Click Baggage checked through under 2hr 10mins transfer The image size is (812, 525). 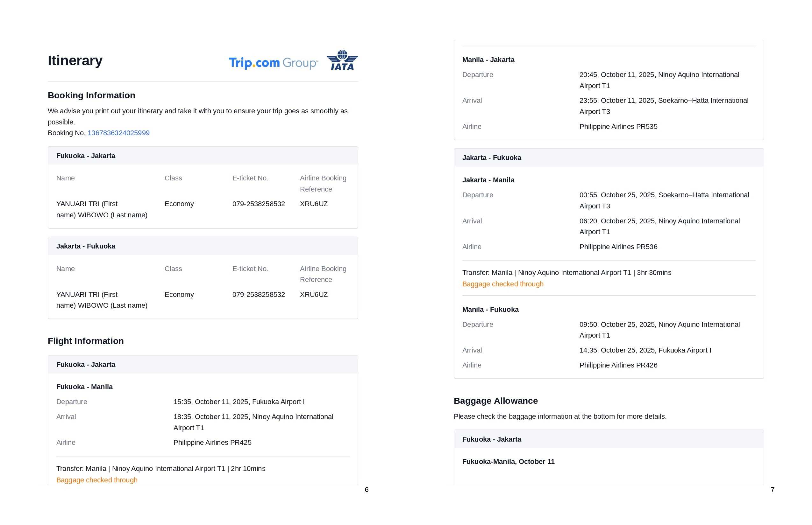(97, 480)
